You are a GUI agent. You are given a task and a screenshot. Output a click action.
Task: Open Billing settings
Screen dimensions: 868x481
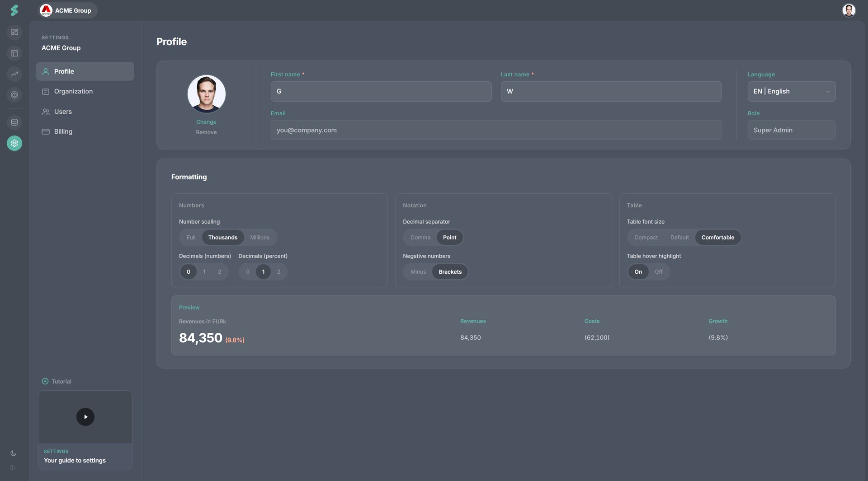[85, 131]
